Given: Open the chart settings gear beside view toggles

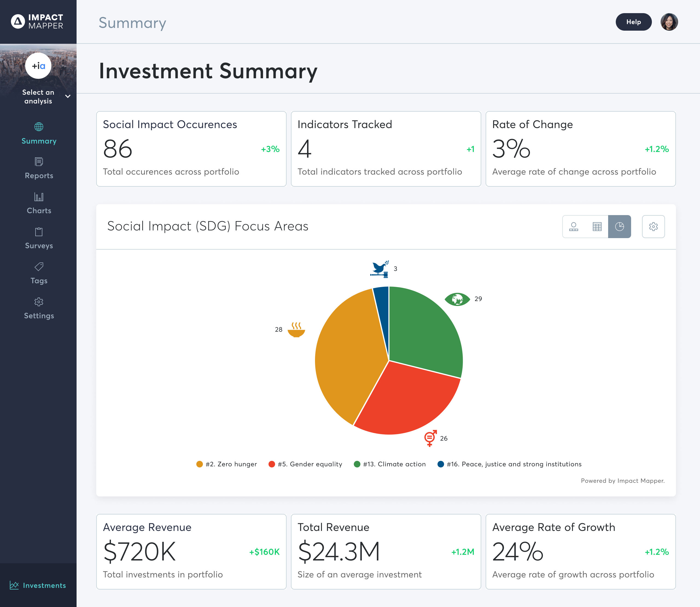Looking at the screenshot, I should click(x=653, y=227).
